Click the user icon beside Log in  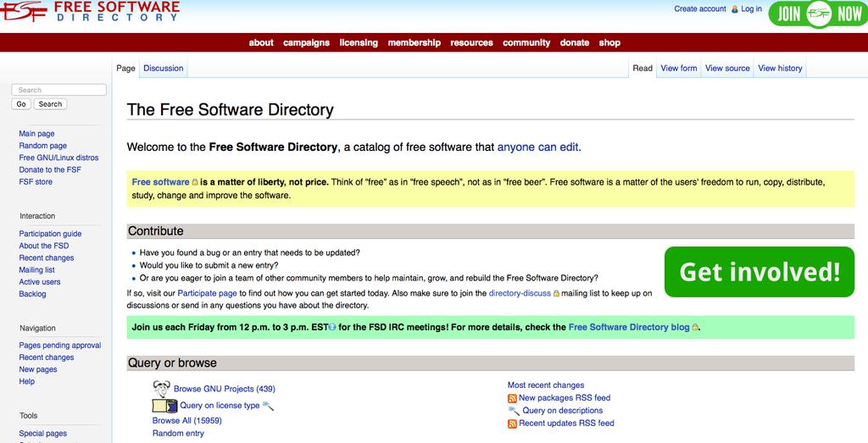pos(735,9)
